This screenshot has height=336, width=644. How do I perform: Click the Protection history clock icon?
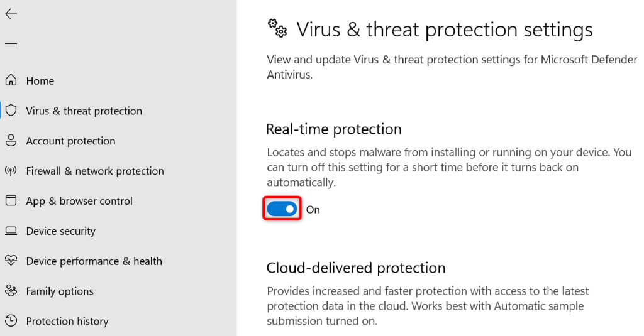pyautogui.click(x=11, y=321)
